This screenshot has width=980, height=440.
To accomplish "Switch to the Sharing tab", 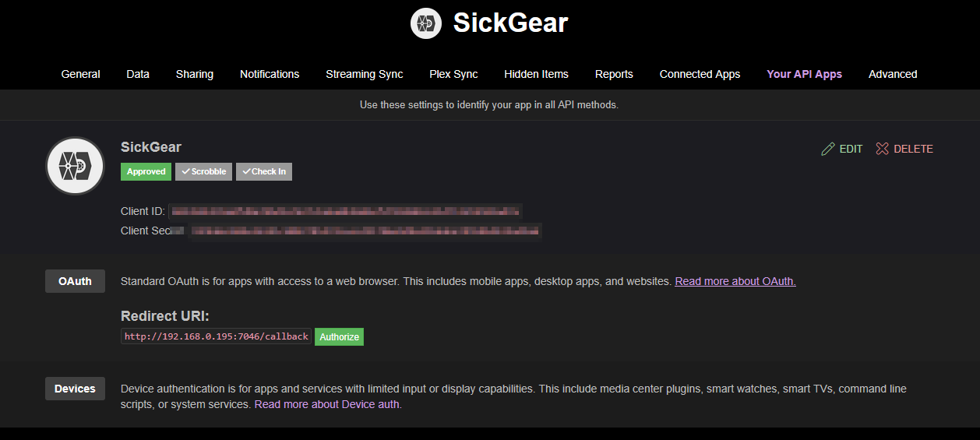I will pyautogui.click(x=195, y=74).
